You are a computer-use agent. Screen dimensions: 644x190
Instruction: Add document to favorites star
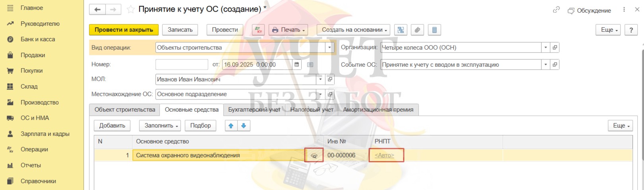130,10
